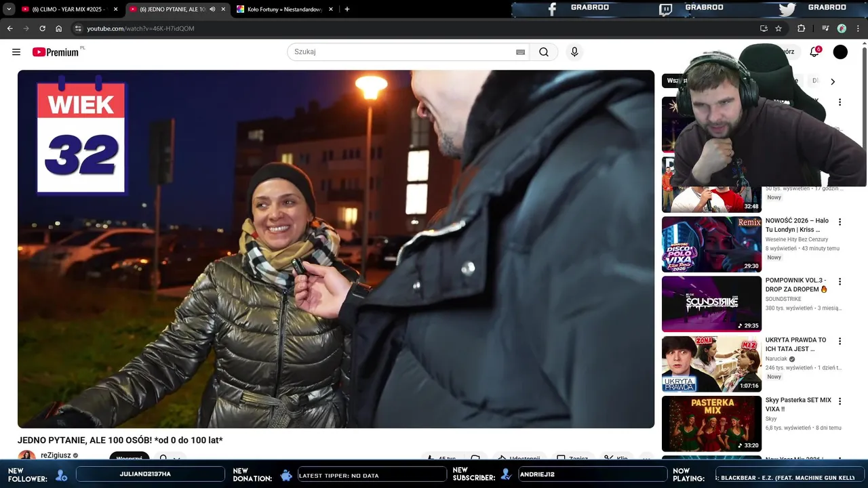Open NOWOŚĆ 2026 – Halo Tu Londyn title

[797, 225]
